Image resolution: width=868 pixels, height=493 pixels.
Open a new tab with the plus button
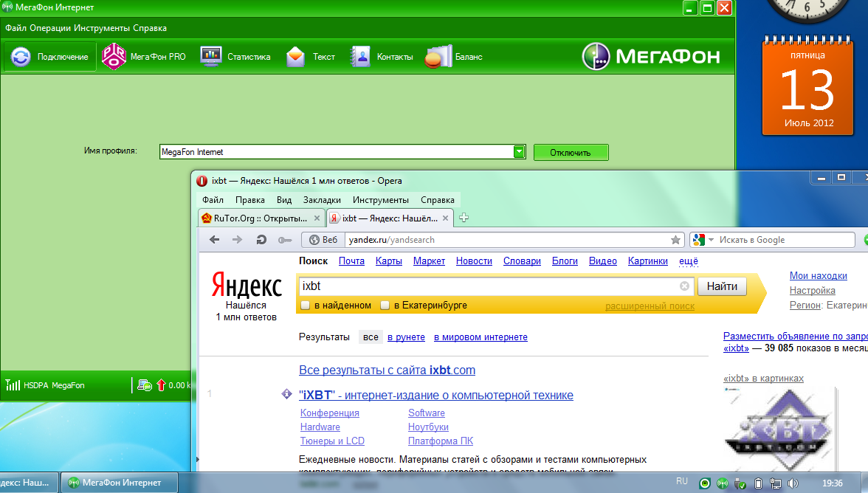click(x=464, y=218)
